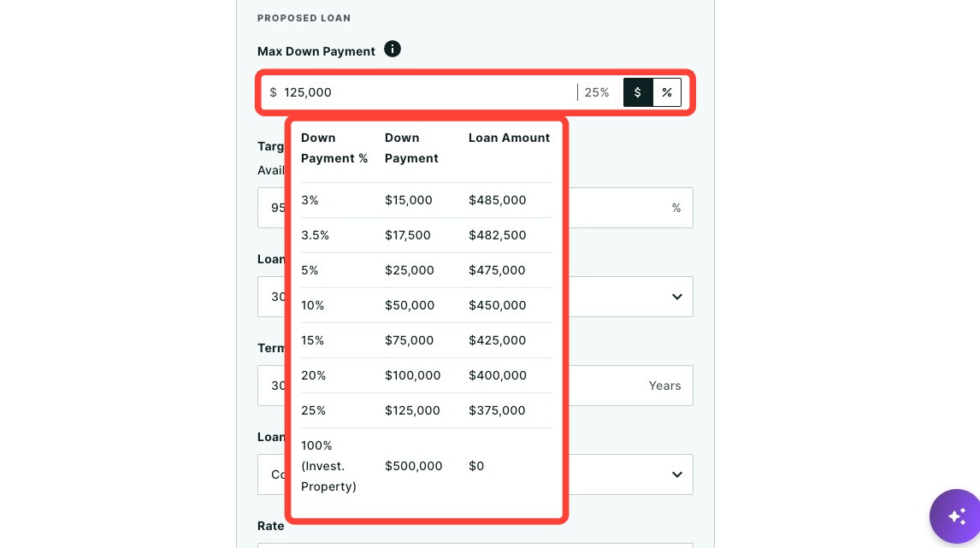Select 100% Invest. Property option
The image size is (980, 548).
(426, 466)
